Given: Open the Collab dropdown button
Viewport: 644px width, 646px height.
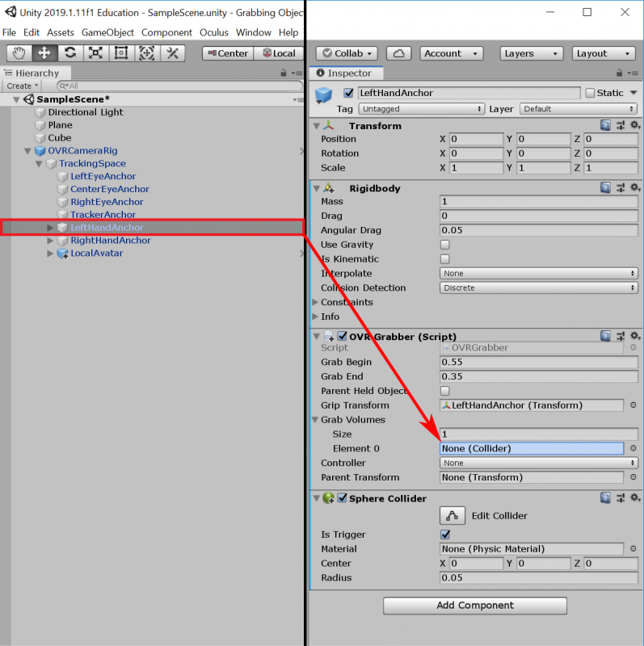Looking at the screenshot, I should [x=347, y=53].
